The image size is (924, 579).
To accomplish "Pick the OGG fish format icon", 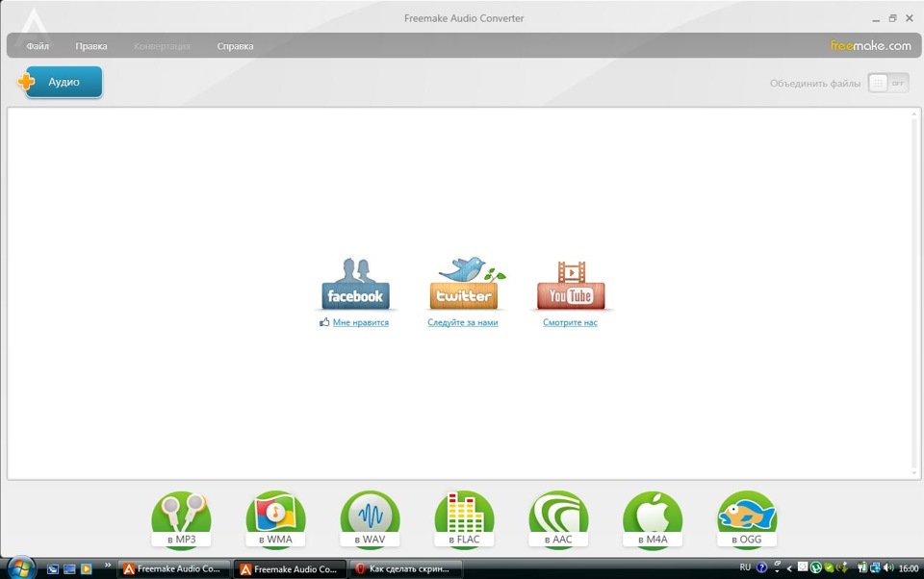I will [x=747, y=520].
